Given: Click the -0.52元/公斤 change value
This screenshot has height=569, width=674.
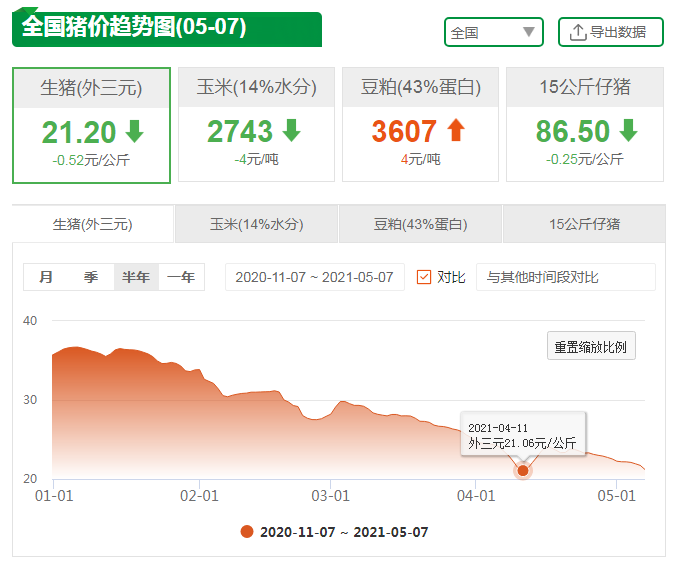Looking at the screenshot, I should click(x=91, y=160).
